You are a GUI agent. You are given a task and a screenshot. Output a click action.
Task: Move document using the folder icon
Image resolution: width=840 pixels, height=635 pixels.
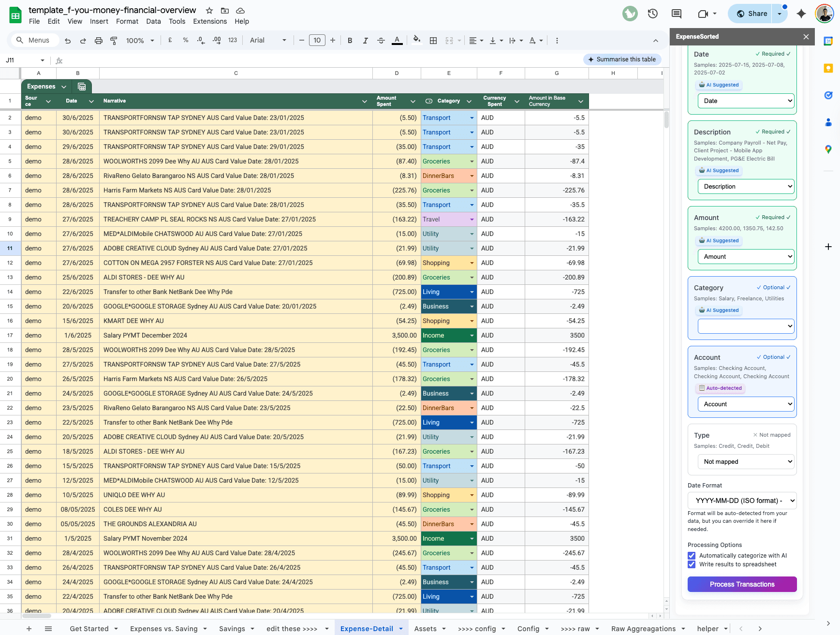[225, 11]
